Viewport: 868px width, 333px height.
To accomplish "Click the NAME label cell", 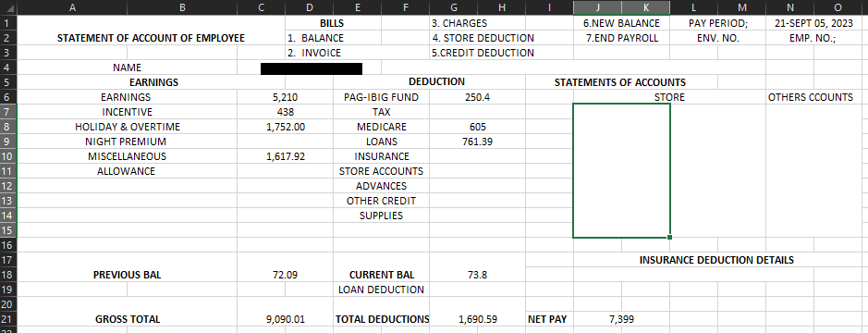I will (x=128, y=68).
